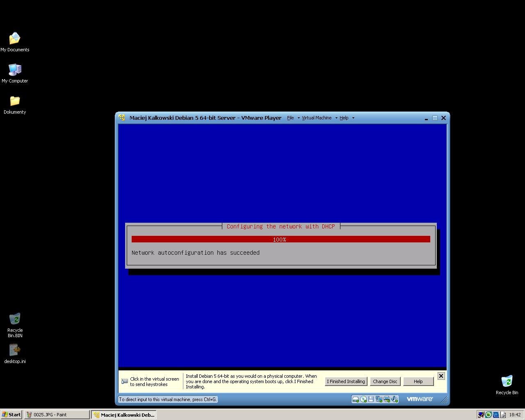
Task: Click Maciej Kalkowski Deb... taskbar item
Action: coord(124,415)
